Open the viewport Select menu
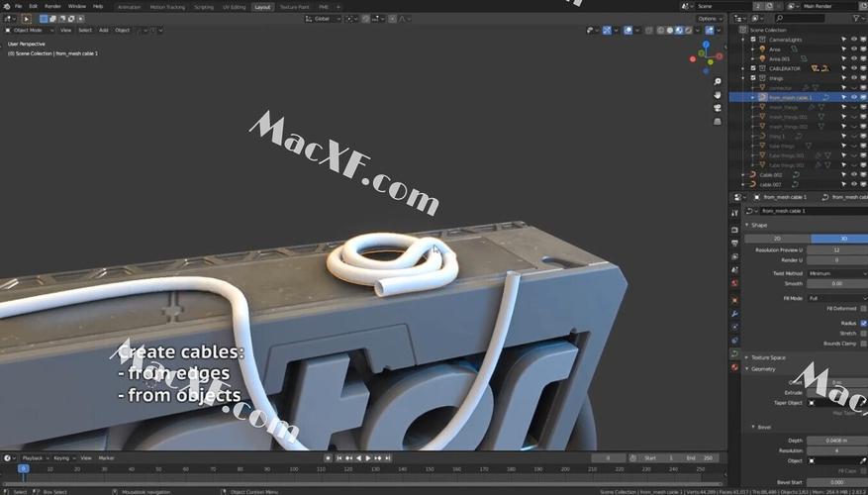 pos(85,31)
